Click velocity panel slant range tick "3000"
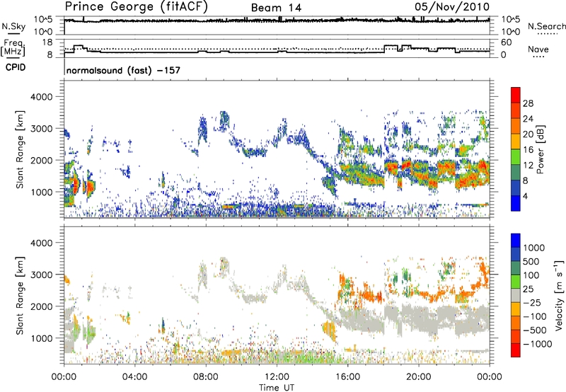 [x=42, y=275]
